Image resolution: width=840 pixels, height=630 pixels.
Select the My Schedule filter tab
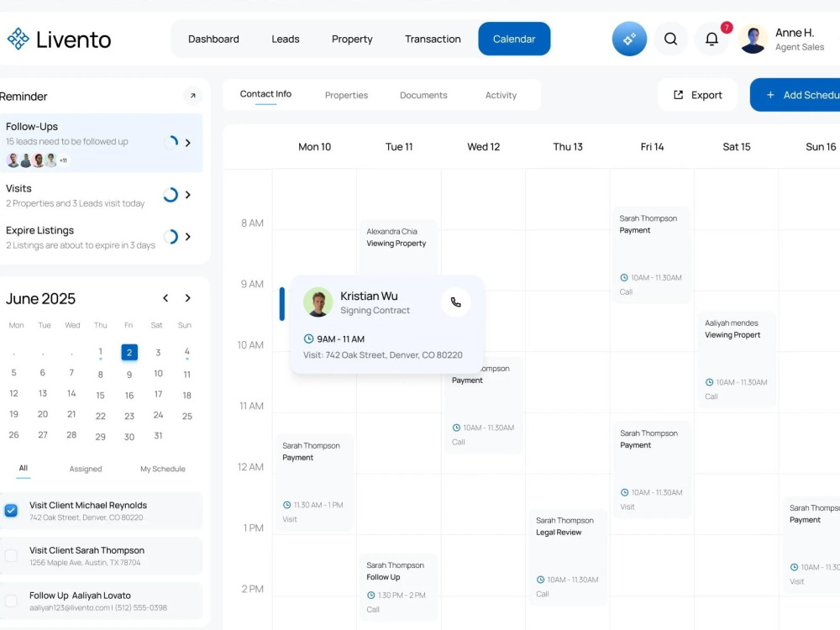click(x=163, y=469)
